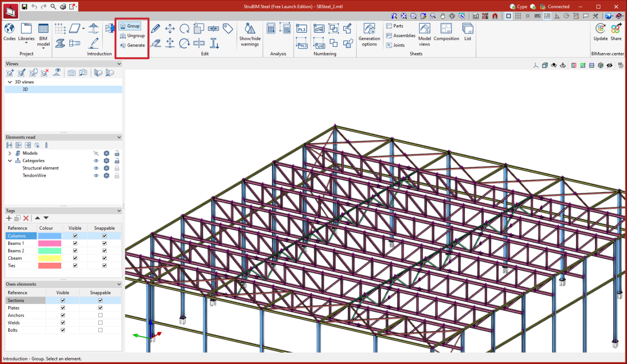
Task: Click the Update BIMserver icon
Action: 600,29
